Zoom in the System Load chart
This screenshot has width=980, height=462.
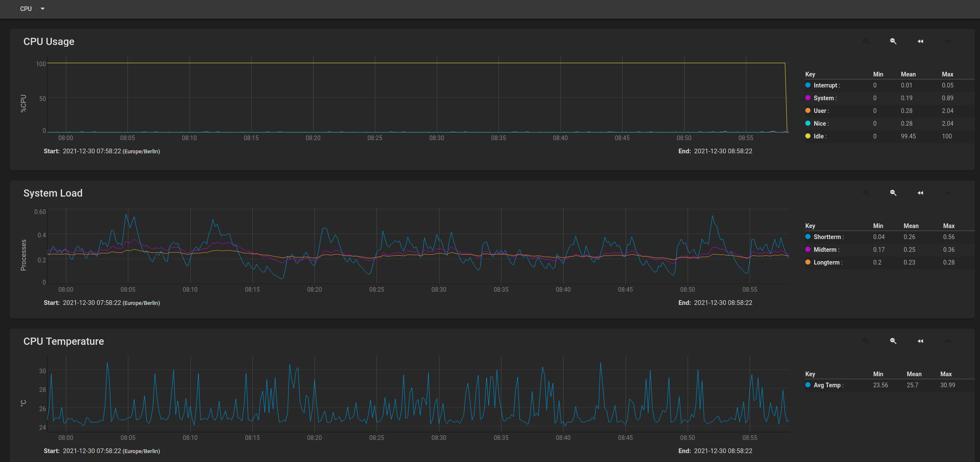click(x=866, y=193)
